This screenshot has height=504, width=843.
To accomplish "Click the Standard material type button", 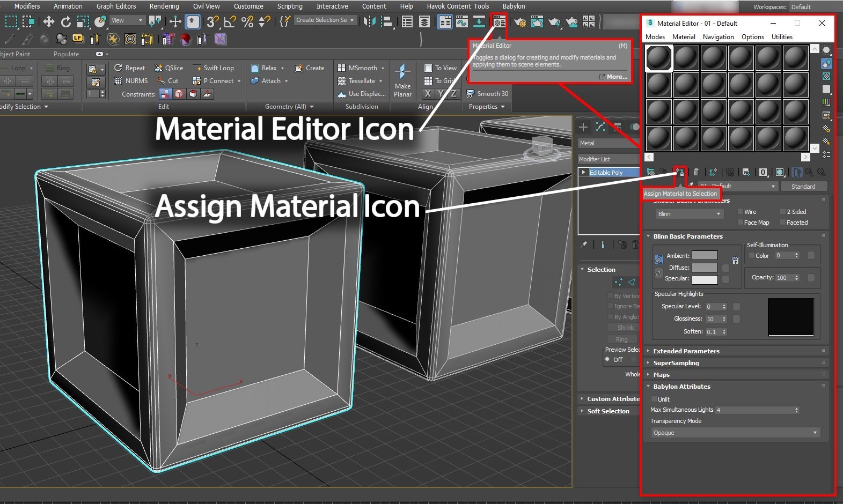I will point(803,187).
